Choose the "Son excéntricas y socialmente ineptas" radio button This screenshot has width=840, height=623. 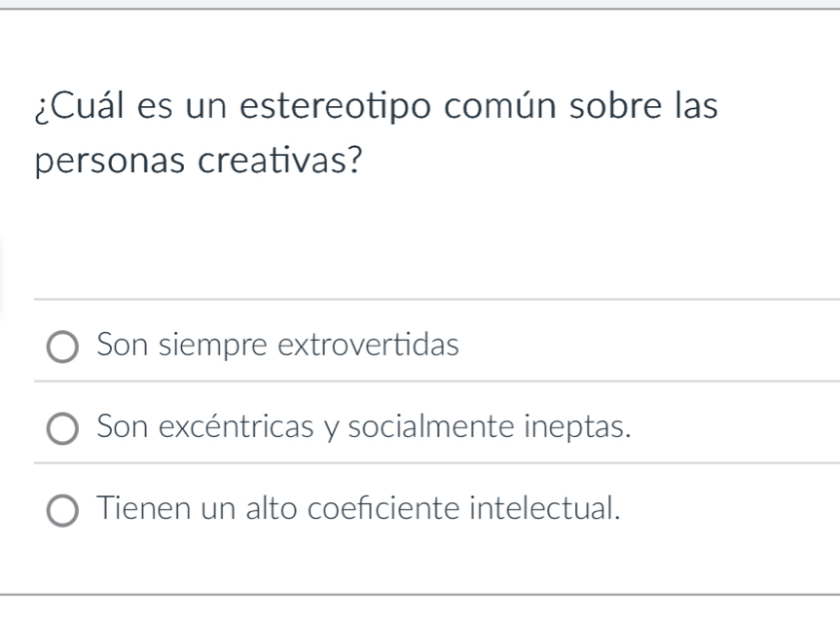tap(65, 427)
